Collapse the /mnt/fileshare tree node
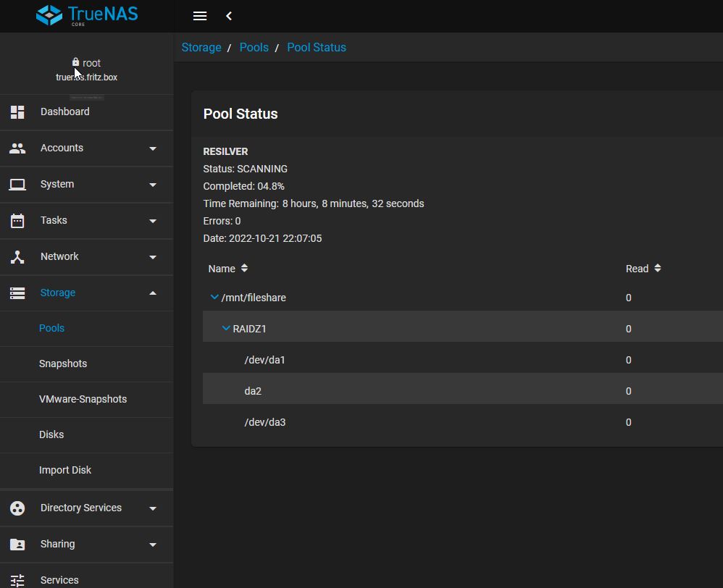This screenshot has width=723, height=588. point(214,298)
